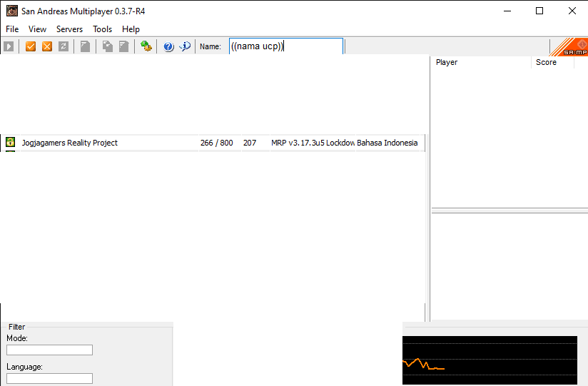
Task: Click the About info speech-bubble icon
Action: (x=185, y=46)
